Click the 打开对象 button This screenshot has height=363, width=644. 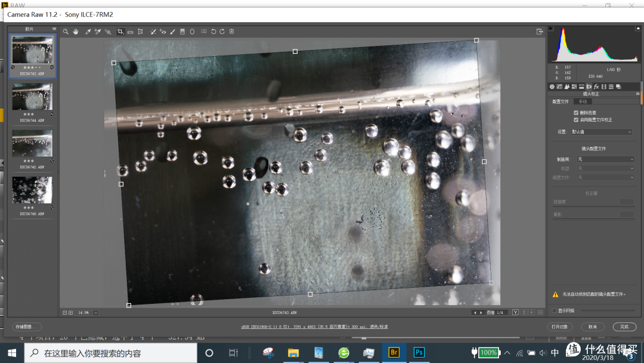[559, 327]
